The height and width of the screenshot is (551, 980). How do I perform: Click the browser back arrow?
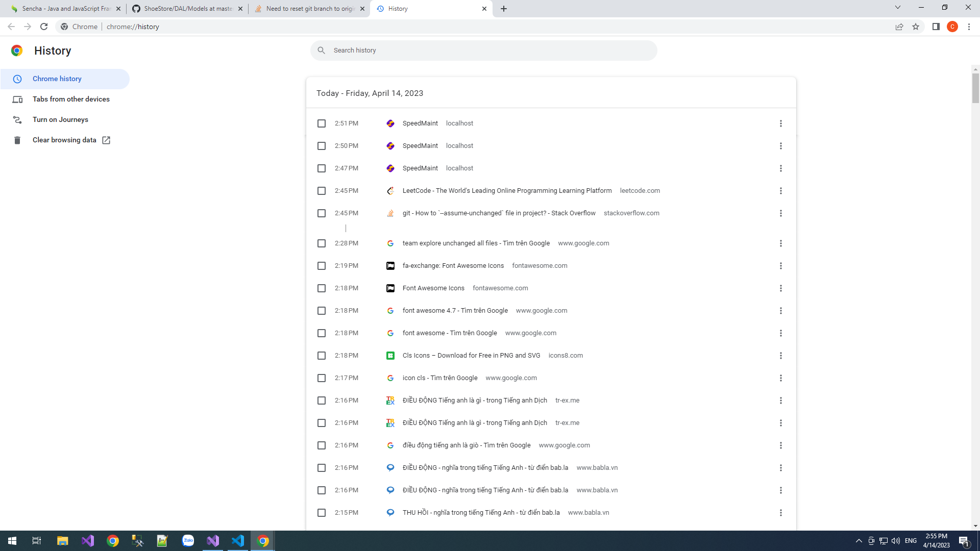click(x=11, y=27)
